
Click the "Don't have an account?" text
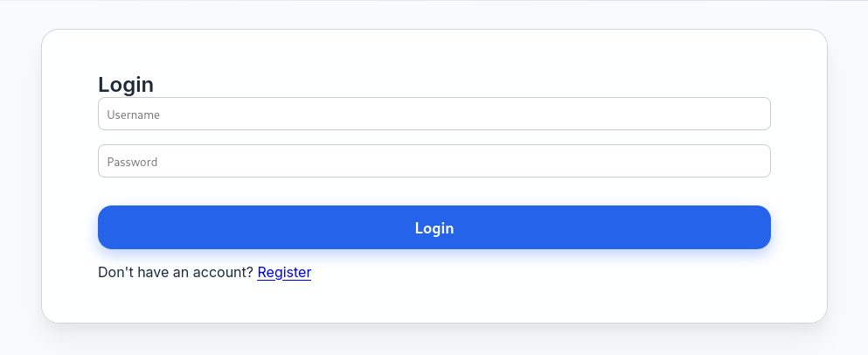(x=175, y=272)
